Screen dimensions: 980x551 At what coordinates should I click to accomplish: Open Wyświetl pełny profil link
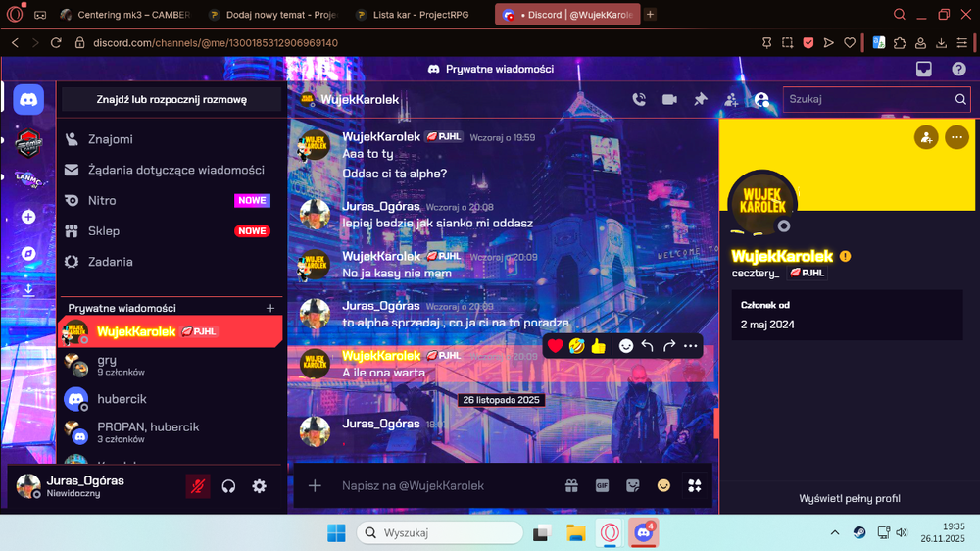850,498
